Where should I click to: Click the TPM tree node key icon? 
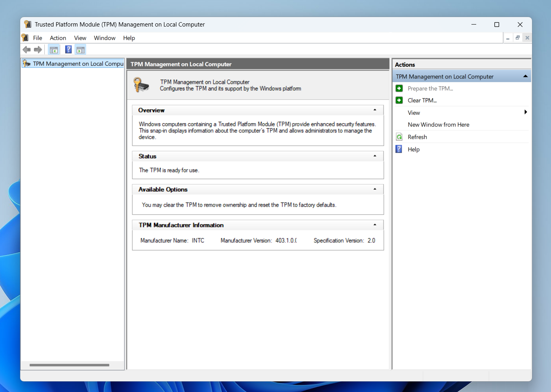click(x=27, y=63)
